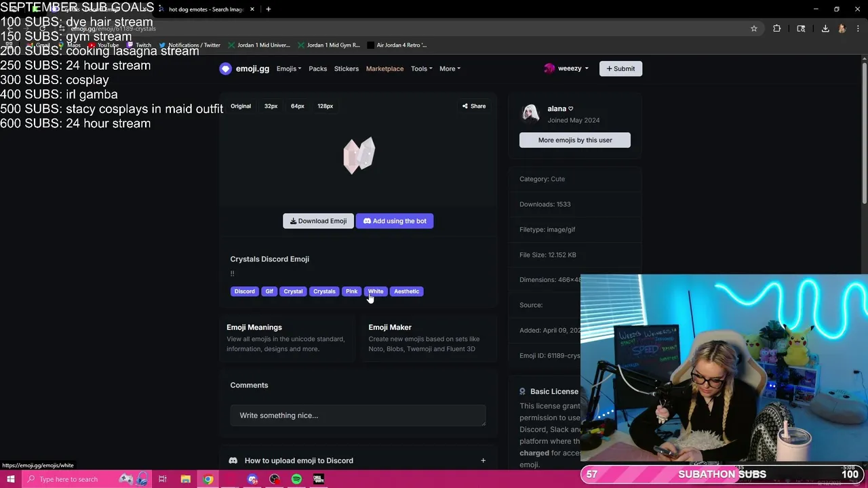Click the Discord icon on bot button
The height and width of the screenshot is (488, 868).
coord(367,221)
